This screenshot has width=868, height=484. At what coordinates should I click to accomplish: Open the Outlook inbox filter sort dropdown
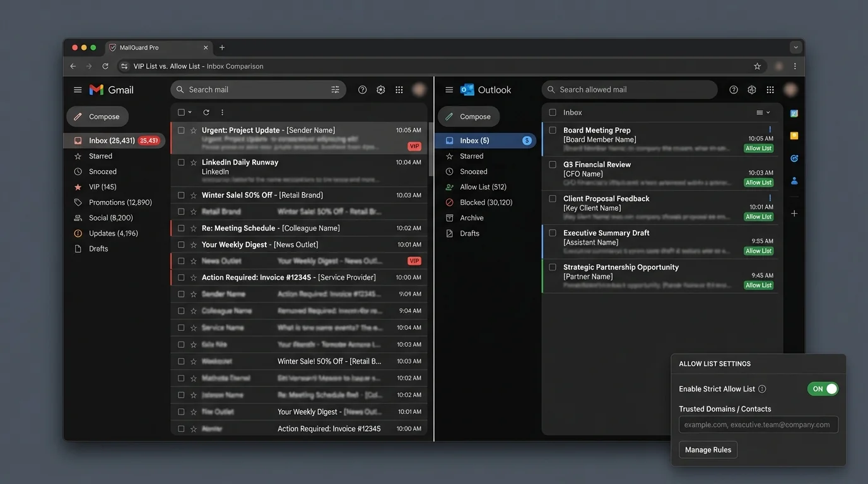763,113
